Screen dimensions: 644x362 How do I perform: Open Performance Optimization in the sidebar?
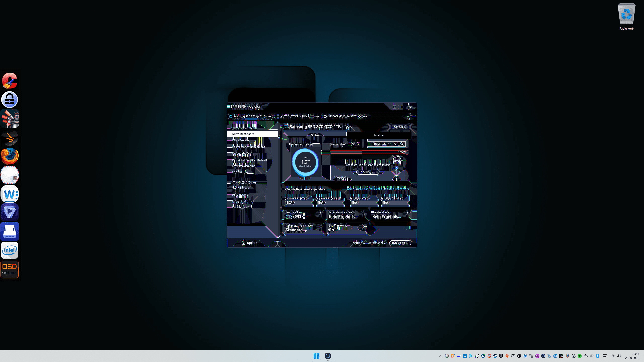point(250,160)
